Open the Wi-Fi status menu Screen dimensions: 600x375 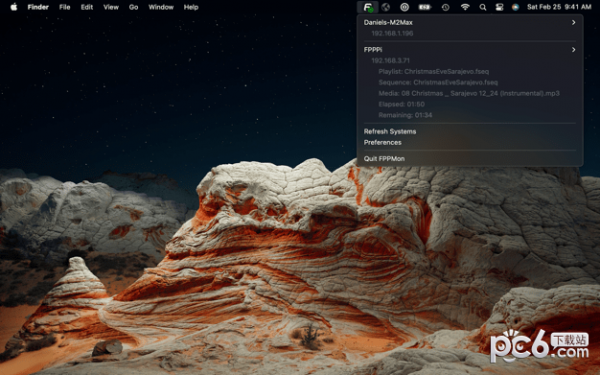[465, 7]
